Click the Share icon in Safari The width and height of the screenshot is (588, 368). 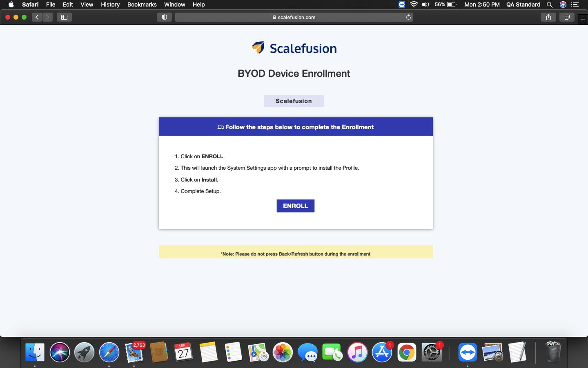coord(548,17)
